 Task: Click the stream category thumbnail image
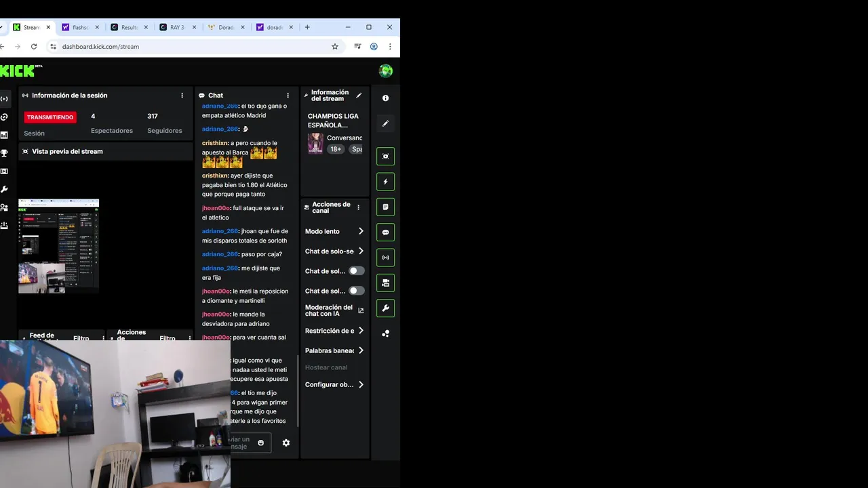point(315,143)
